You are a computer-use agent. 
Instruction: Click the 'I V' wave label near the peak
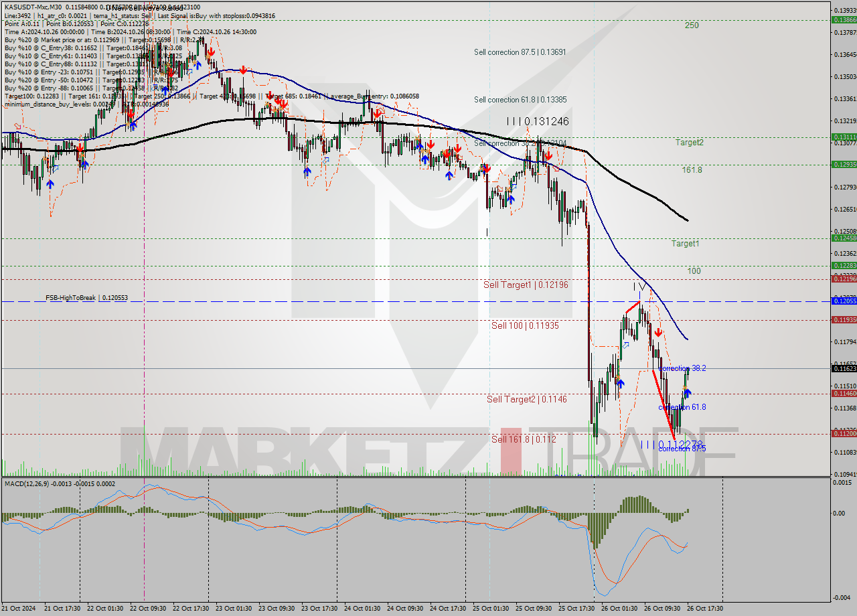640,287
